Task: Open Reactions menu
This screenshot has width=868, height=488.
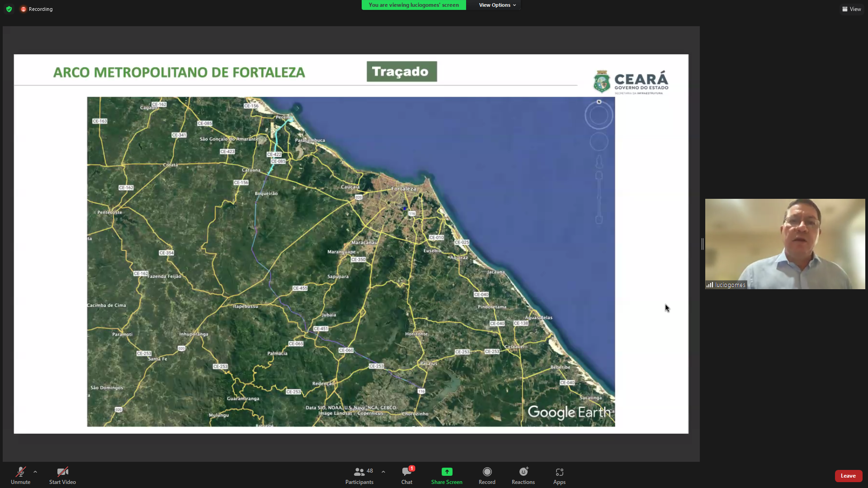Action: tap(523, 475)
